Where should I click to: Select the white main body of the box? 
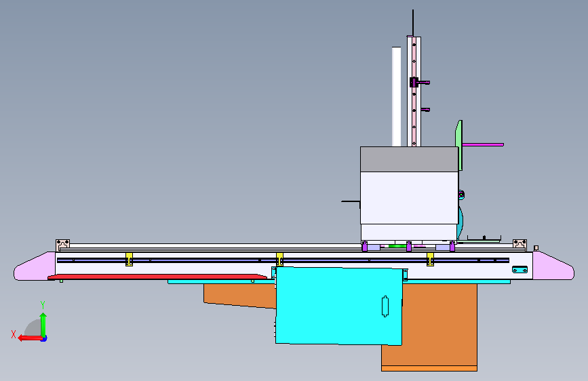[409, 198]
